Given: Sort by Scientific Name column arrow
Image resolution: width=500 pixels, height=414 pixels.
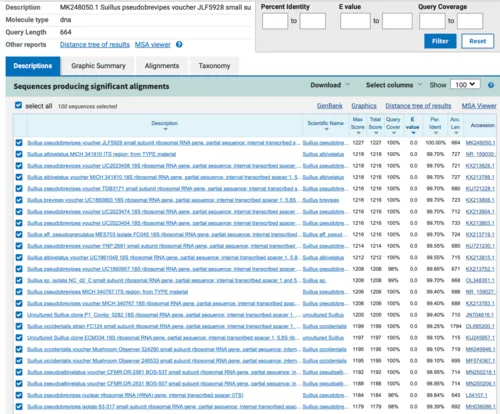Looking at the screenshot, I should point(326,129).
